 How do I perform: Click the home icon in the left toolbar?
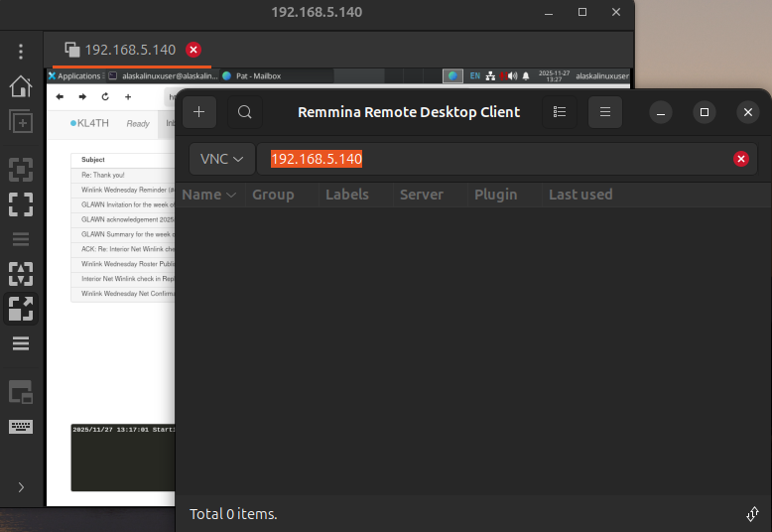point(21,86)
